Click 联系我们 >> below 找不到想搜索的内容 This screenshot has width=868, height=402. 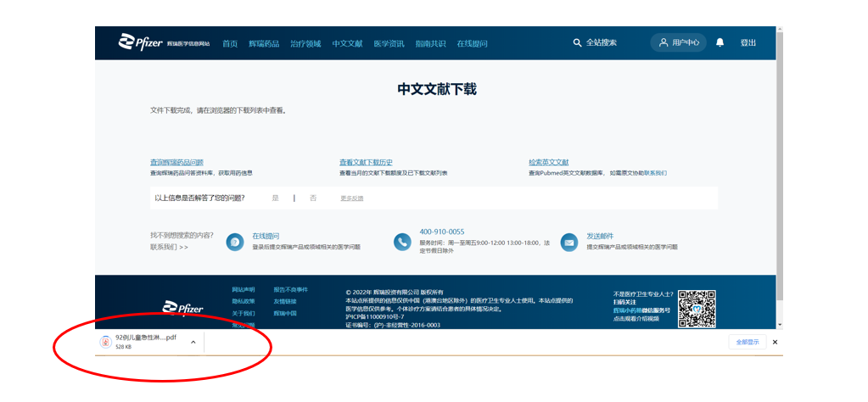(x=169, y=247)
